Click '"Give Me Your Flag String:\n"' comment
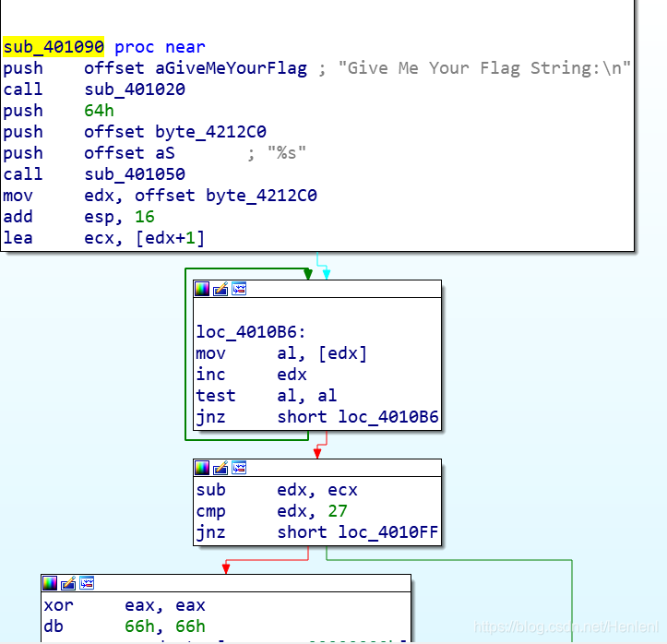667x644 pixels. point(484,68)
